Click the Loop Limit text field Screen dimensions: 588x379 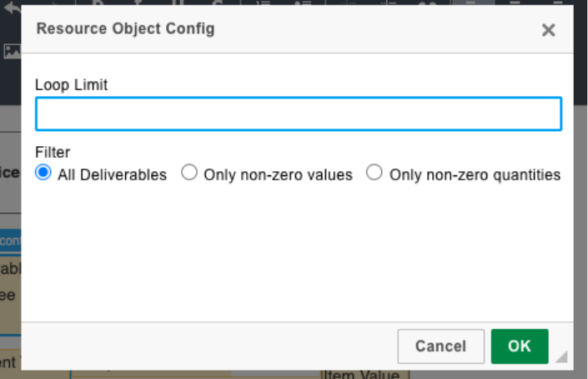point(298,114)
